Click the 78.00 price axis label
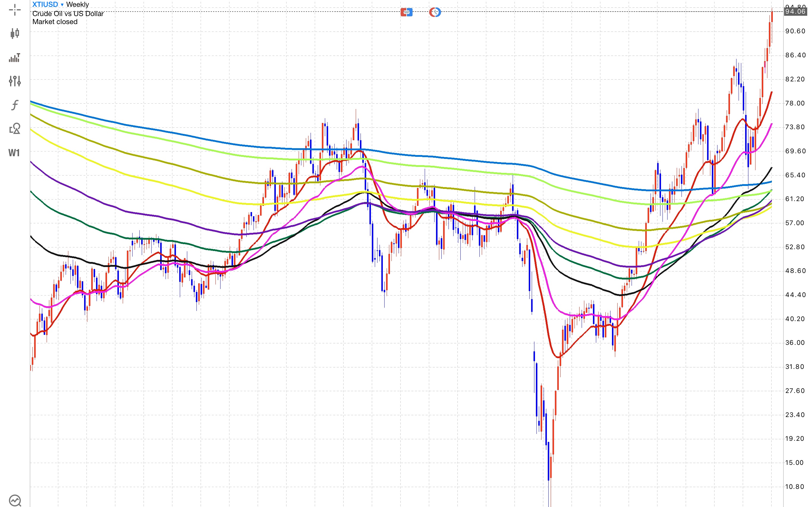 point(795,103)
